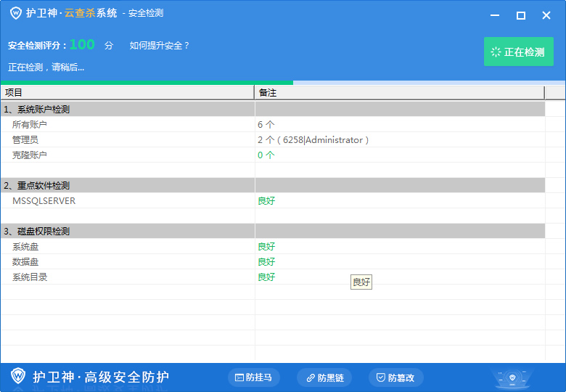
Task: Click the glowing shield graphic at bottom right
Action: point(513,378)
